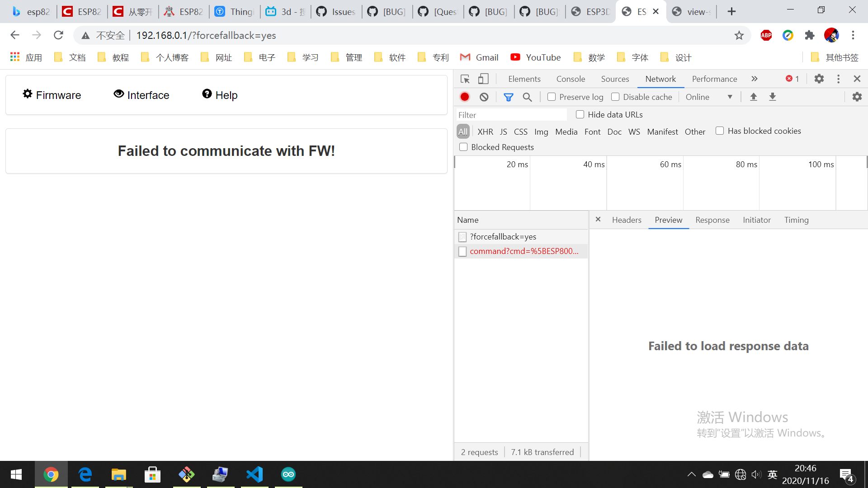The width and height of the screenshot is (868, 488).
Task: Open the Response tab
Action: click(x=712, y=220)
